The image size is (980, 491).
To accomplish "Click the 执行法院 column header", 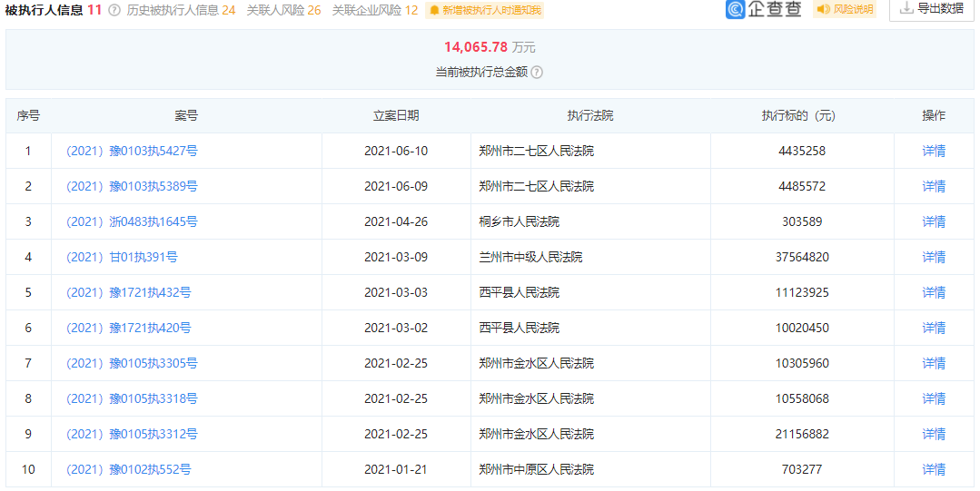I will (590, 115).
